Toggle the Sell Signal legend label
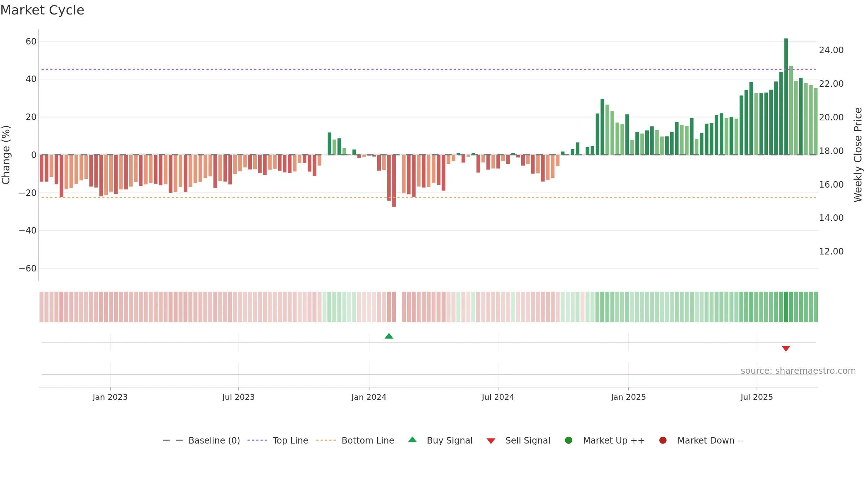Screen dimensions: 868x488 click(x=528, y=441)
